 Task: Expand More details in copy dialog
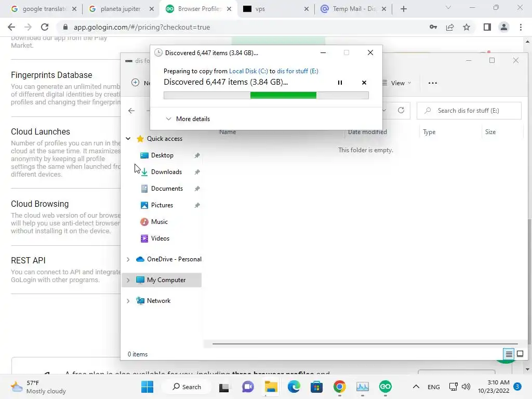(x=188, y=119)
